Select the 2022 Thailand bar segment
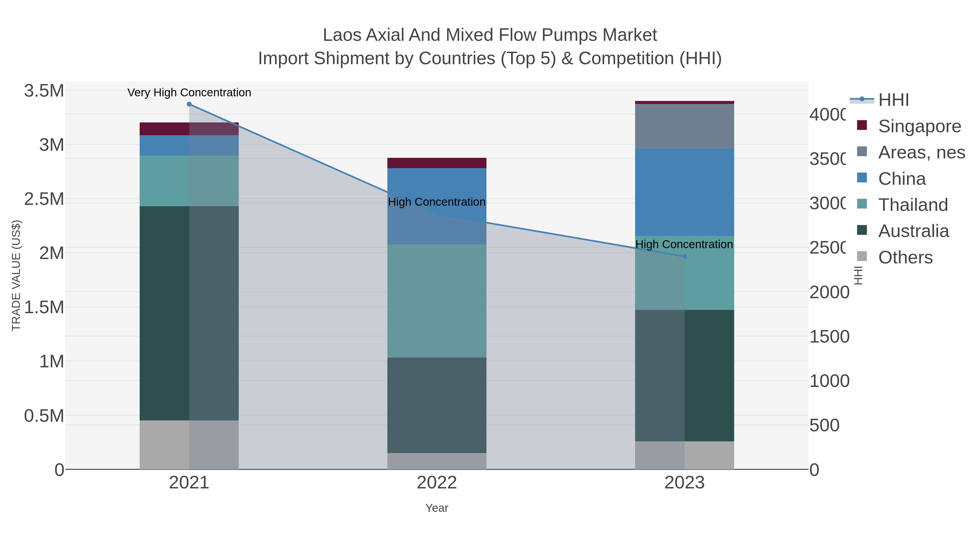980x551 pixels. click(x=437, y=301)
